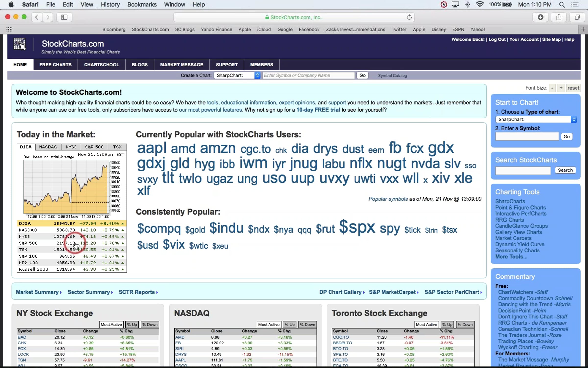
Task: Select the CHARTSCHOOL nav tab
Action: pyautogui.click(x=101, y=65)
